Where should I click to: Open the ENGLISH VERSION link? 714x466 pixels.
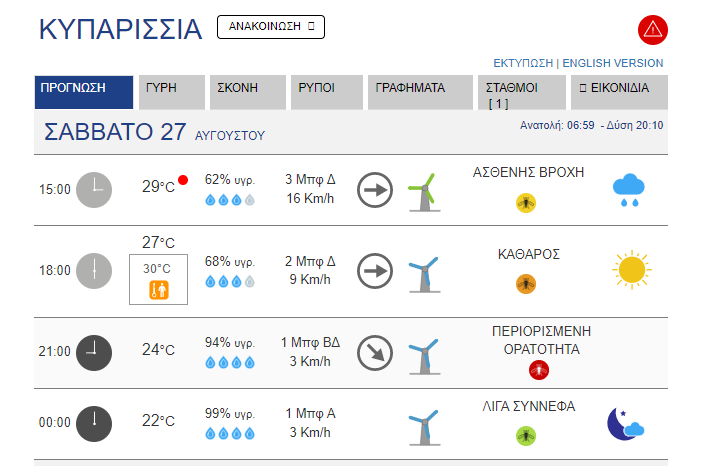613,63
